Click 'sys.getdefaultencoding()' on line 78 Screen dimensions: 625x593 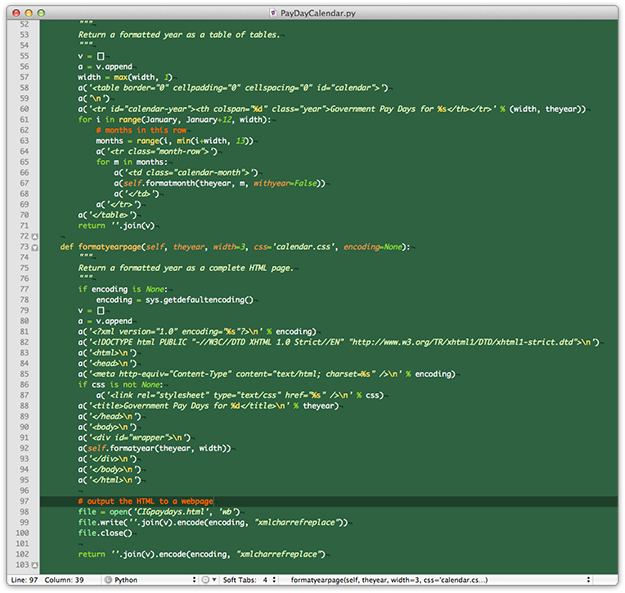199,300
